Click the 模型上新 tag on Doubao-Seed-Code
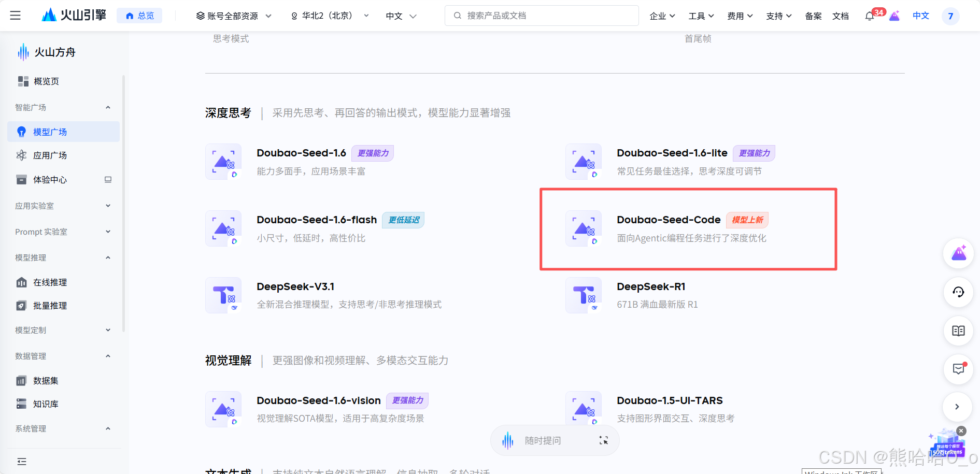The image size is (980, 474). click(x=747, y=220)
